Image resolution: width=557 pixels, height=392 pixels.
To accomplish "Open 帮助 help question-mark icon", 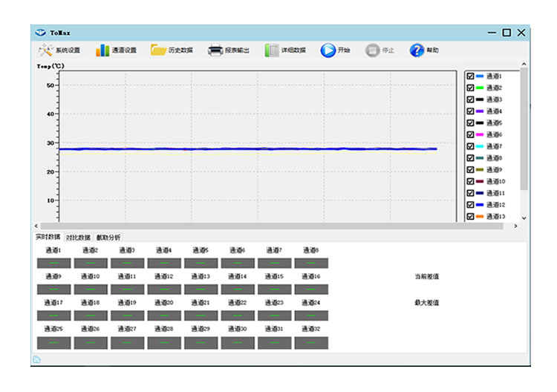I will click(417, 50).
